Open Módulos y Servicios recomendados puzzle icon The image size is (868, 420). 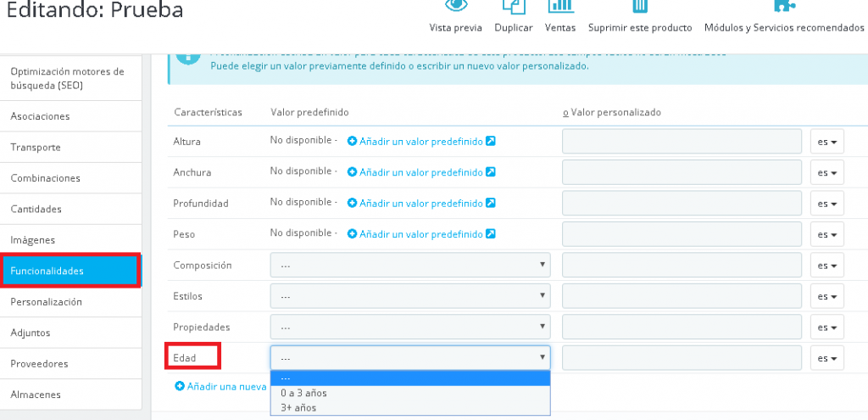pos(784,6)
